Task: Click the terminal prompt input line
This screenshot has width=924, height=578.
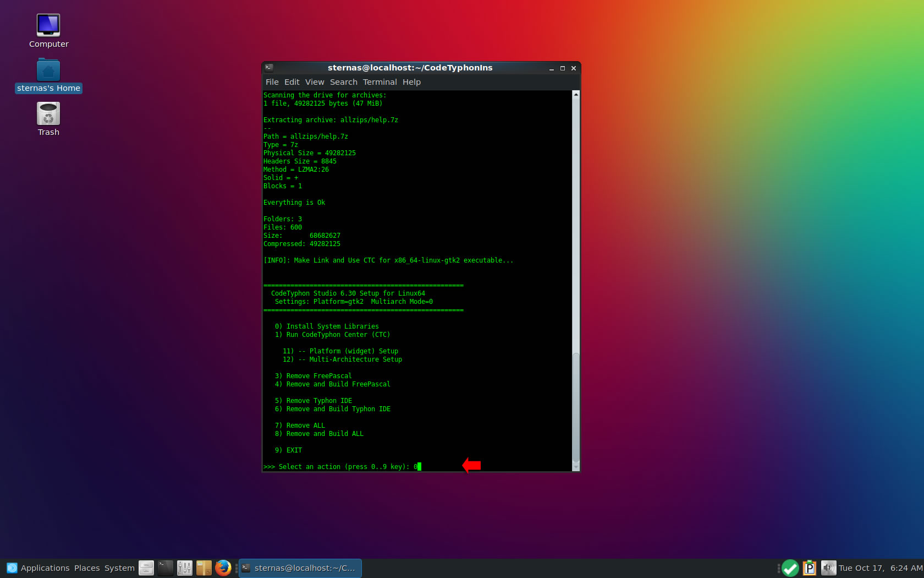Action: click(342, 467)
